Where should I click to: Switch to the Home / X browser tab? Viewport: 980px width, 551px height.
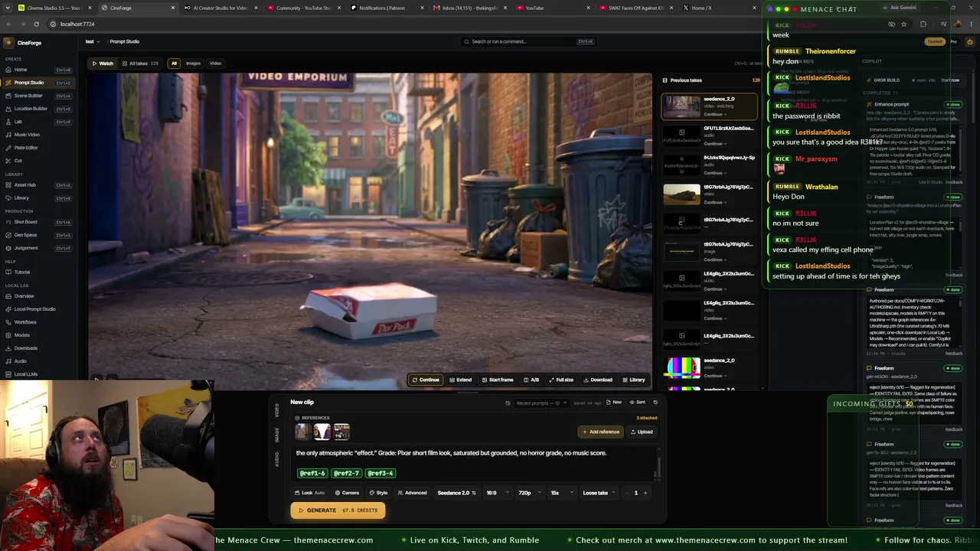713,8
